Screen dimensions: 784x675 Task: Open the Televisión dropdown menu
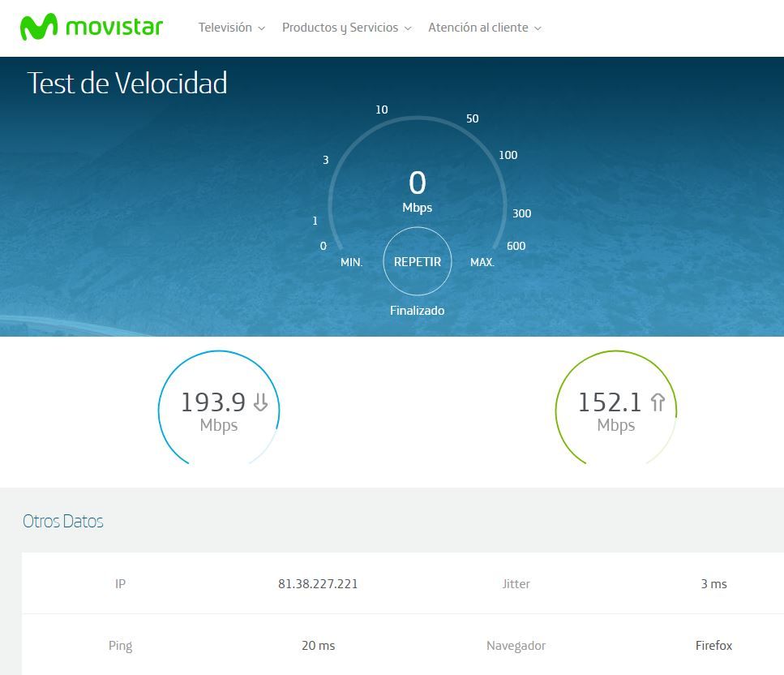[231, 28]
